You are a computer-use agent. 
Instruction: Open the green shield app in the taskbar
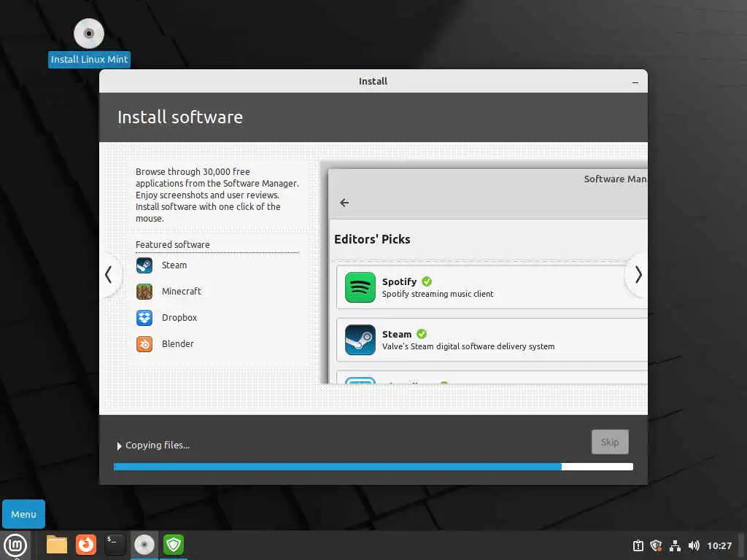coord(174,545)
